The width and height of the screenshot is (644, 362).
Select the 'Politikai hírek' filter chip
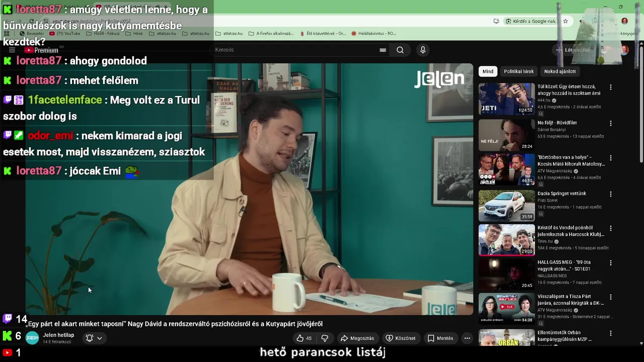click(519, 71)
